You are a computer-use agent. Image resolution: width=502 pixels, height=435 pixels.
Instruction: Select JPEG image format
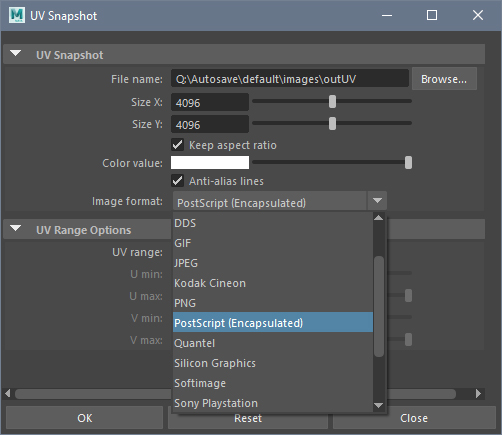(273, 263)
